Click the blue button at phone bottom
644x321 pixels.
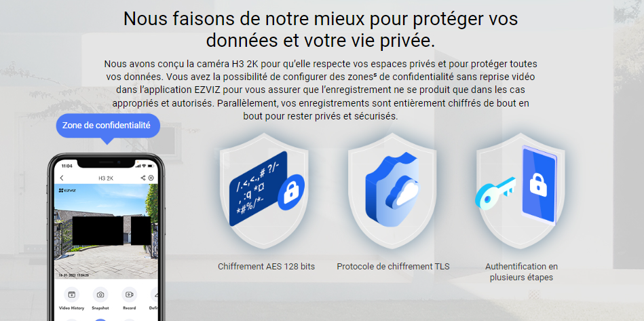(100, 320)
